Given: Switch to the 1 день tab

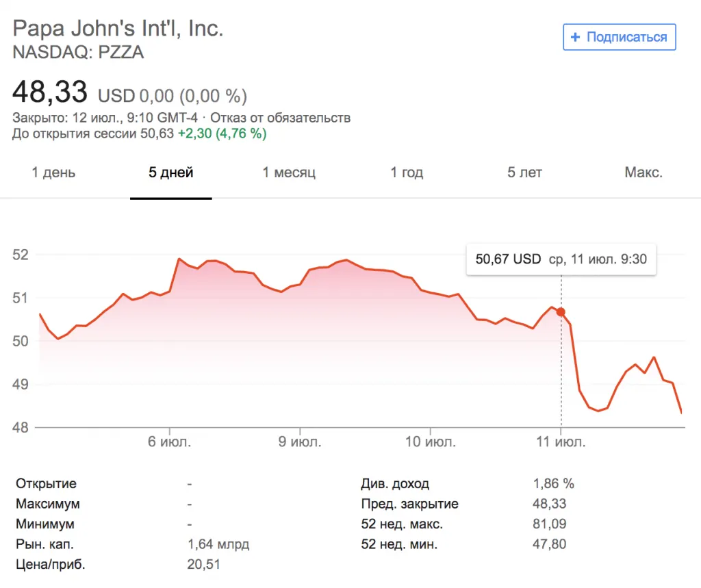Looking at the screenshot, I should tap(53, 172).
